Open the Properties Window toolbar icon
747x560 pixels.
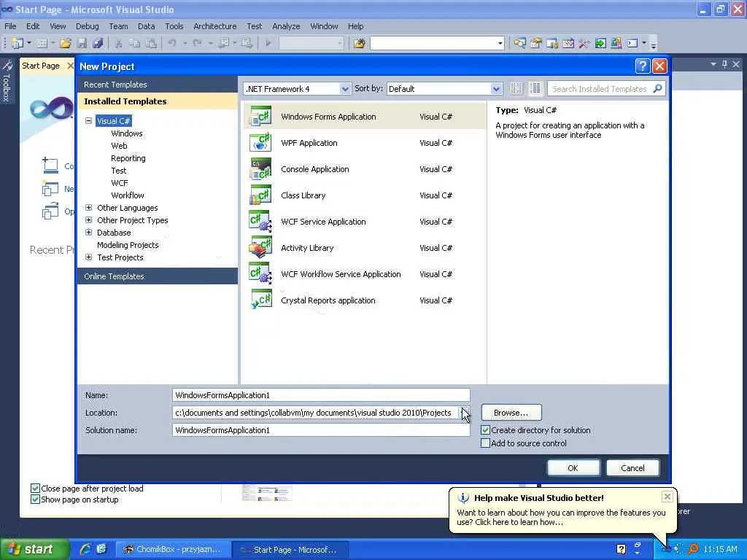point(536,43)
